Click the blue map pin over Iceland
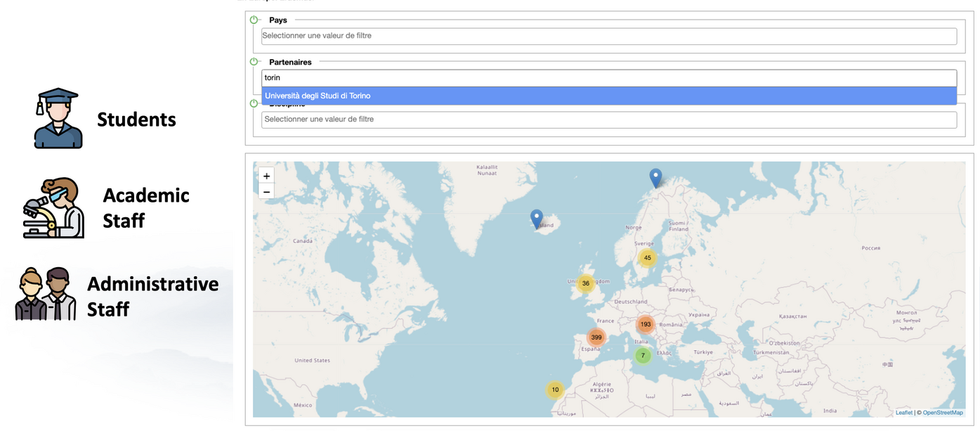This screenshot has width=980, height=431. (537, 219)
